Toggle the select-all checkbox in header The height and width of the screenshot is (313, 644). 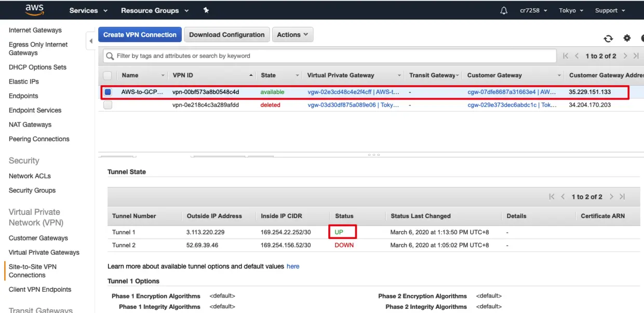point(108,75)
